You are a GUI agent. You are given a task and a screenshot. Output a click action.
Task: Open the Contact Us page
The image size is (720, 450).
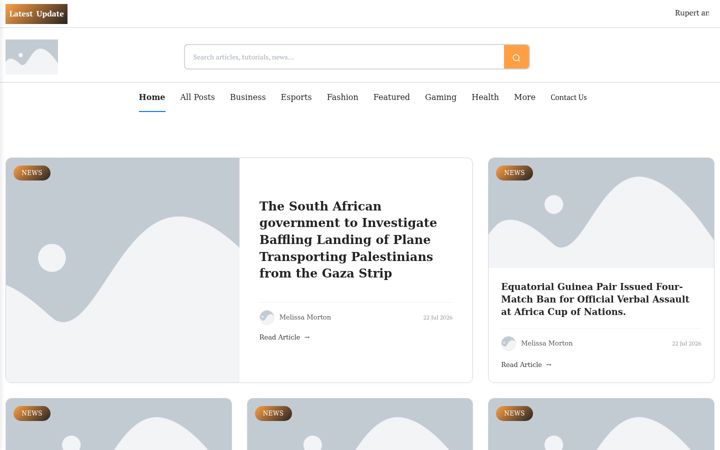tap(568, 97)
